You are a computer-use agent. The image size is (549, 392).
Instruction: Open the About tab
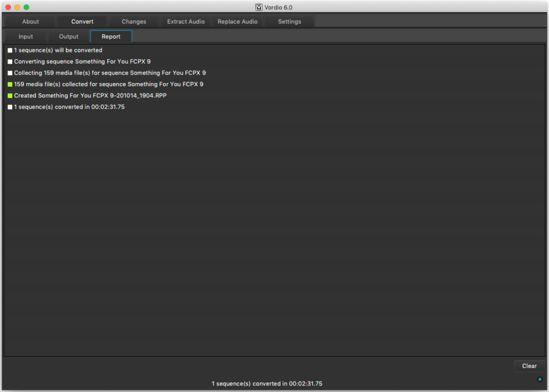(31, 21)
